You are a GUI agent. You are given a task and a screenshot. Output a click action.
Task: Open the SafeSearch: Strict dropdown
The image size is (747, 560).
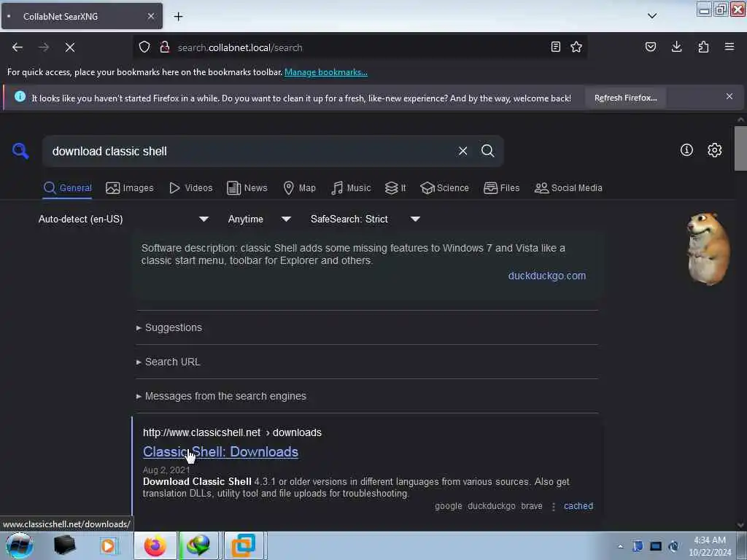click(x=365, y=219)
